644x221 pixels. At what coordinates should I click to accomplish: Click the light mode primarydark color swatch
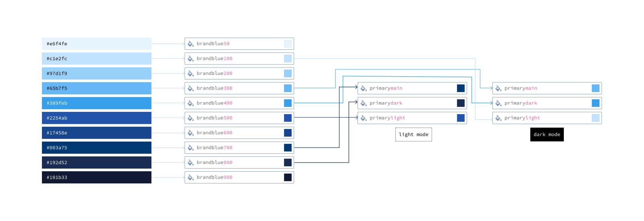[461, 103]
